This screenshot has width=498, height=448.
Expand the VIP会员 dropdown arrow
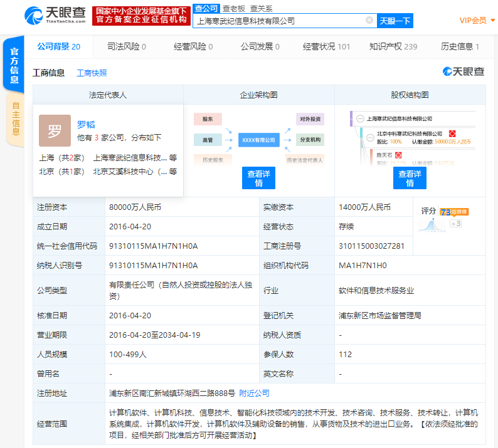[493, 20]
